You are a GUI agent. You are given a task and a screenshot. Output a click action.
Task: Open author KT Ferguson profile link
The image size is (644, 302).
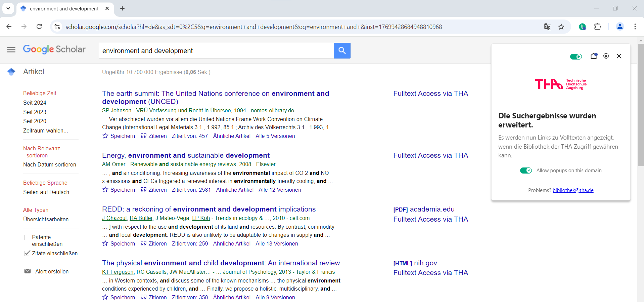[x=118, y=272]
